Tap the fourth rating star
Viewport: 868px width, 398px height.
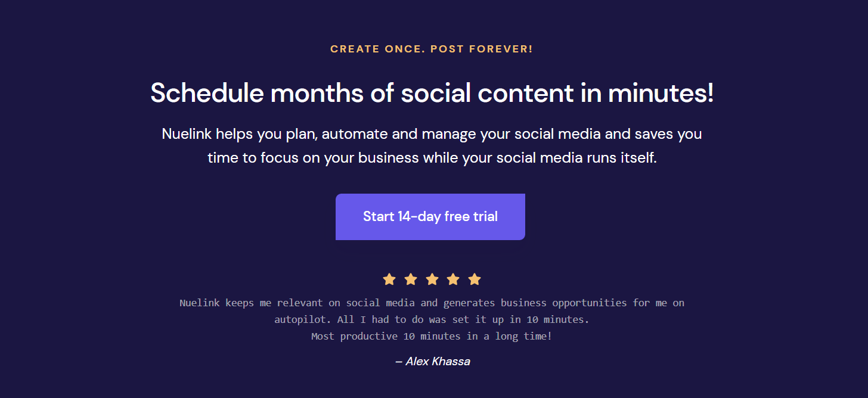pos(453,279)
